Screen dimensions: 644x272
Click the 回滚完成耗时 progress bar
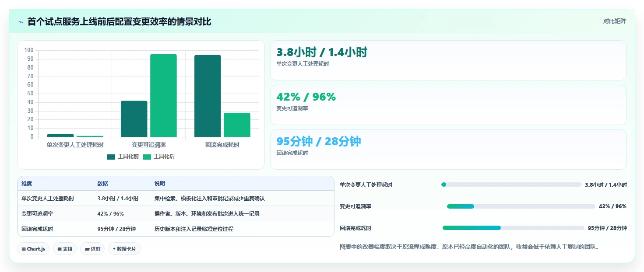coord(513,228)
